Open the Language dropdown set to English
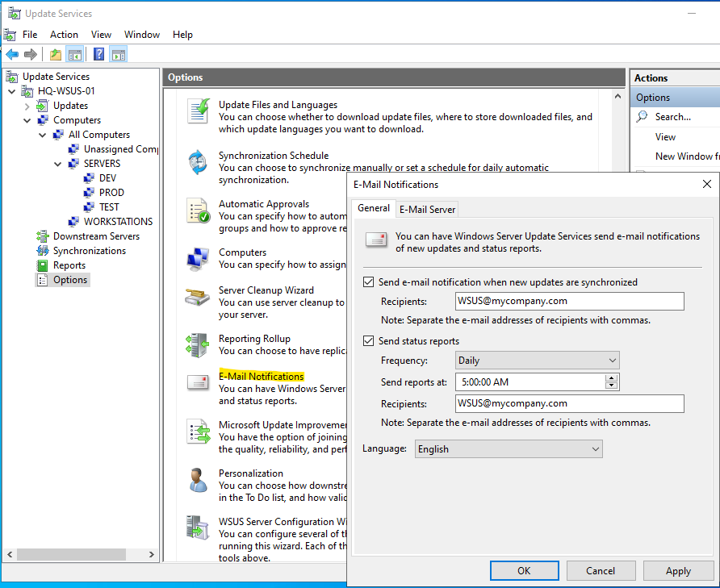The height and width of the screenshot is (588, 720). 509,449
